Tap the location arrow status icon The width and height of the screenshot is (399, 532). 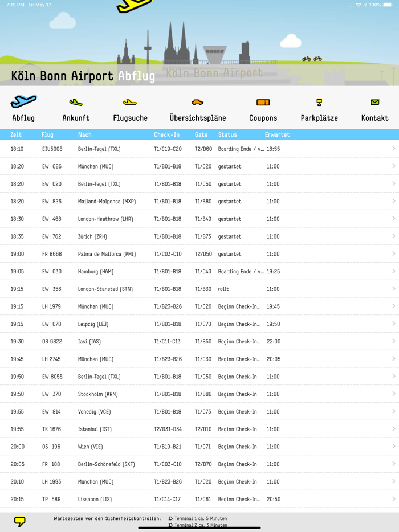(365, 5)
